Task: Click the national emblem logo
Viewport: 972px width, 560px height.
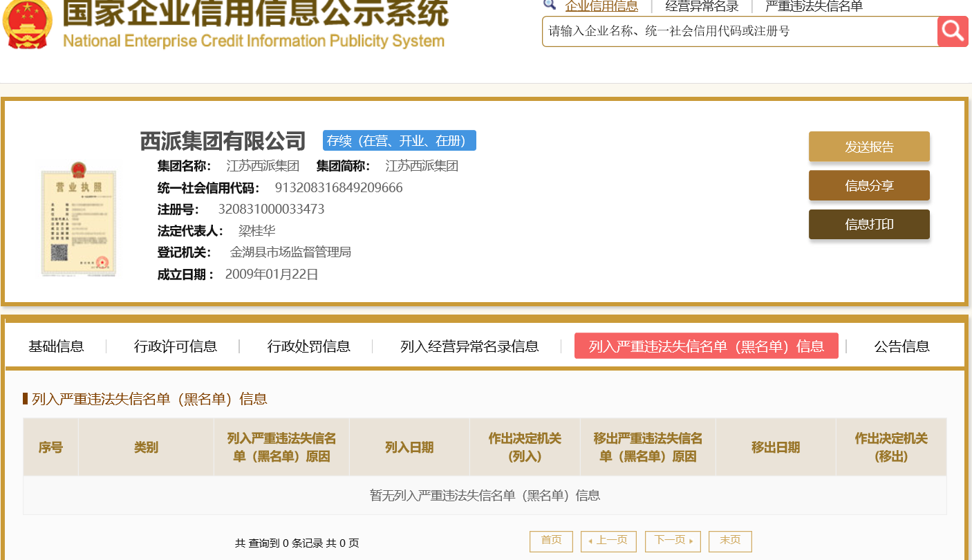Action: pos(28,24)
